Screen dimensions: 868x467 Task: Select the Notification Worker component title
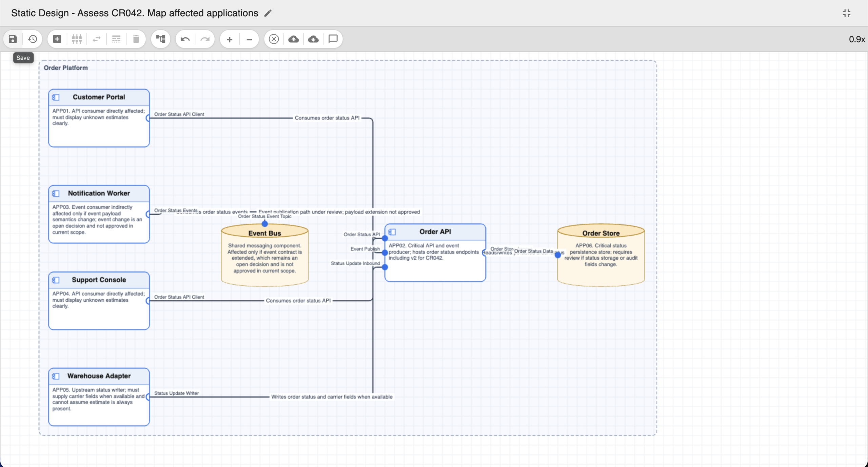tap(99, 193)
